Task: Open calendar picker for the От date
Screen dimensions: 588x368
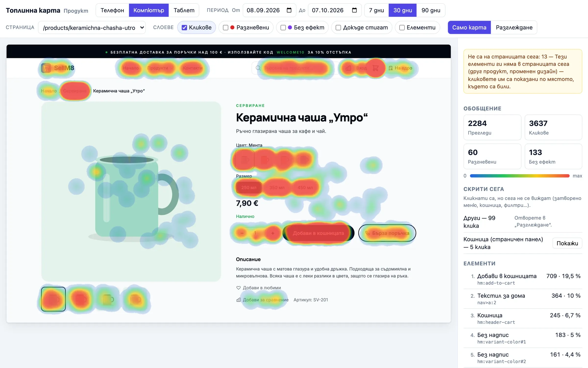Action: (289, 10)
